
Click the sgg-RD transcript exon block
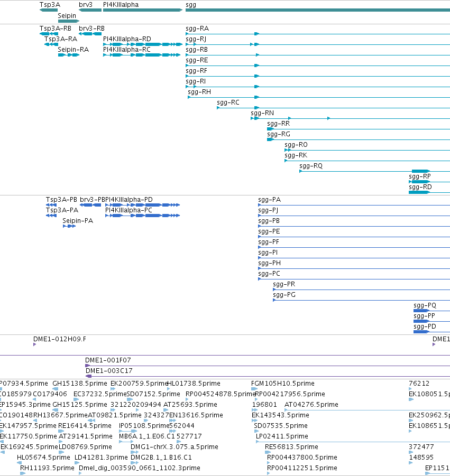(419, 192)
